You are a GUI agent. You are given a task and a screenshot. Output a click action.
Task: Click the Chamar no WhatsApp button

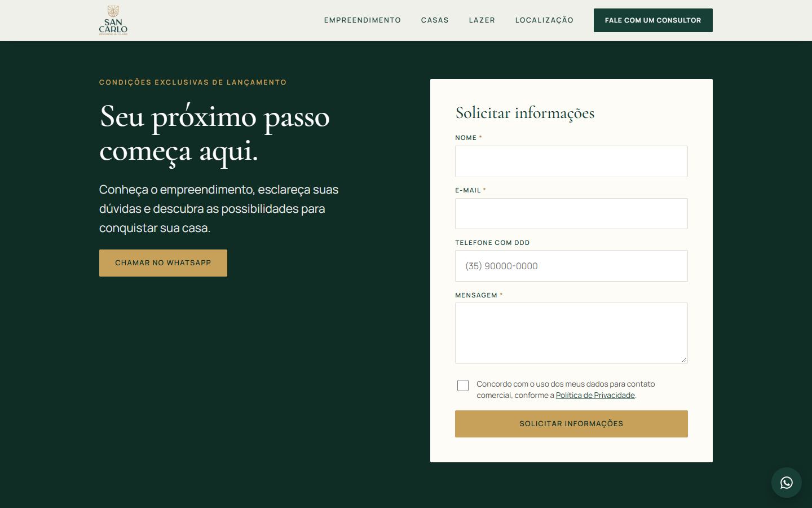[163, 263]
